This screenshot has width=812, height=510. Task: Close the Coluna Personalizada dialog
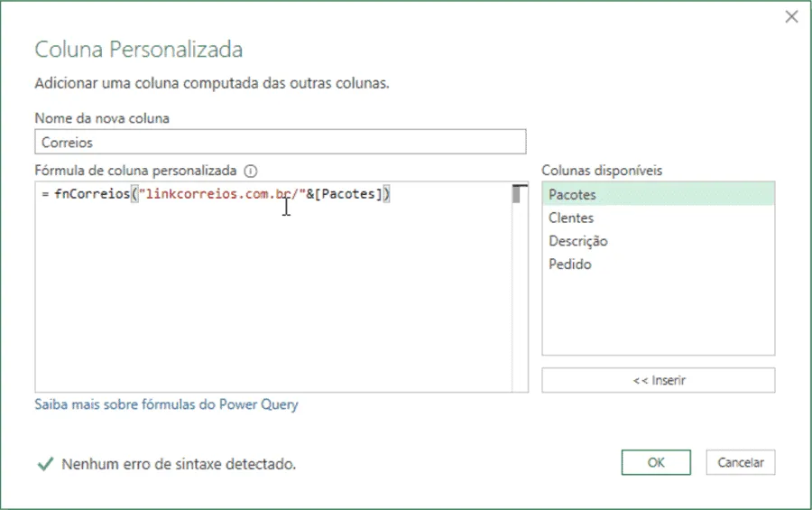coord(791,17)
